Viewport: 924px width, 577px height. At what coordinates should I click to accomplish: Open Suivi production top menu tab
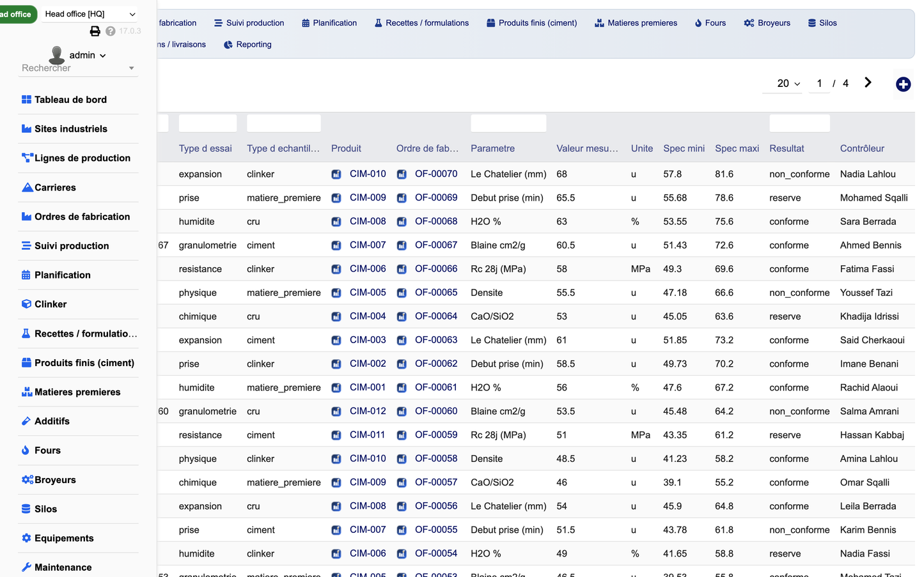pos(249,23)
